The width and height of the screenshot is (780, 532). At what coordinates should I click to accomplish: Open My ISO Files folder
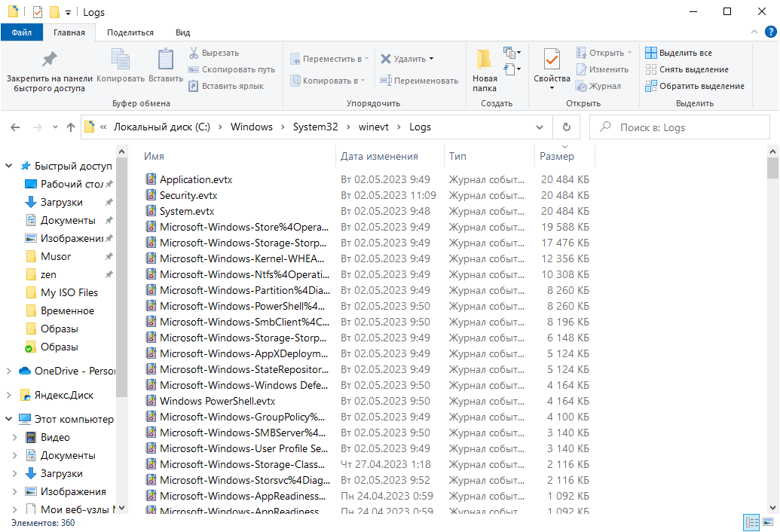(69, 293)
